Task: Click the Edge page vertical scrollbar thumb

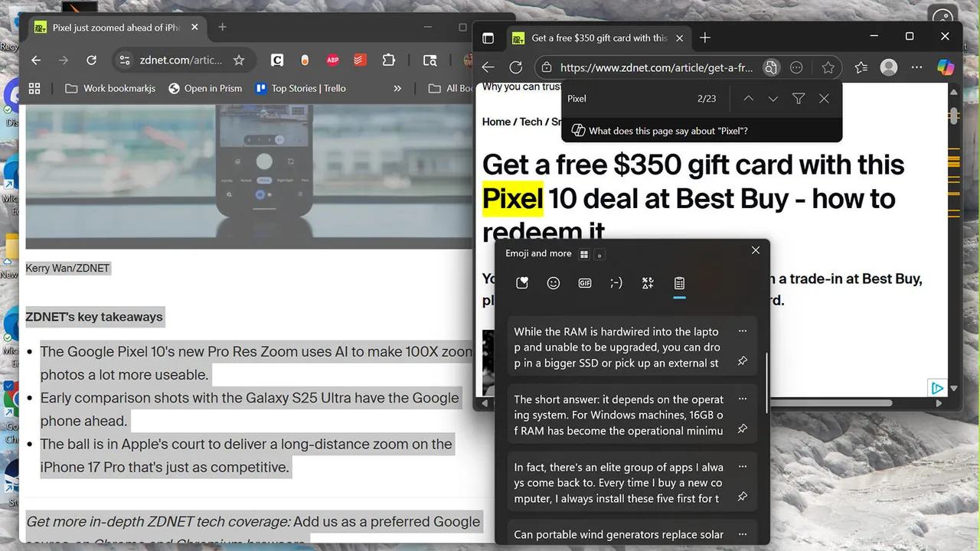Action: click(x=953, y=116)
